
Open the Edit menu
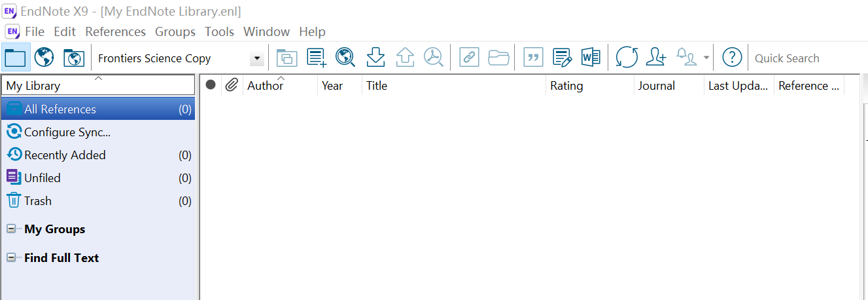click(65, 31)
